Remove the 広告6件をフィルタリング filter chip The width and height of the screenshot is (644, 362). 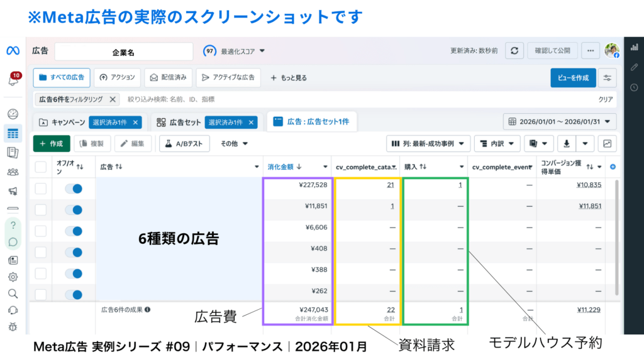[x=113, y=99]
